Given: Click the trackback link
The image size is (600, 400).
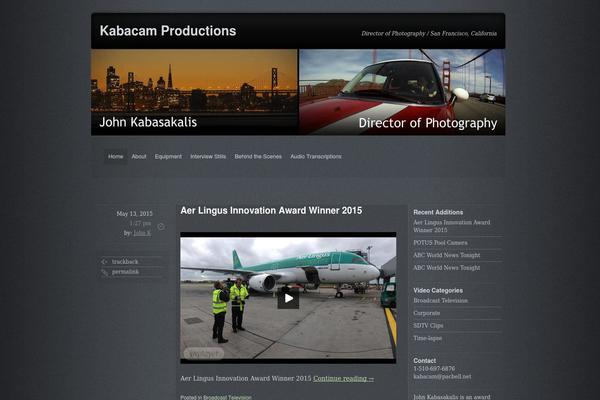Looking at the screenshot, I should (125, 262).
